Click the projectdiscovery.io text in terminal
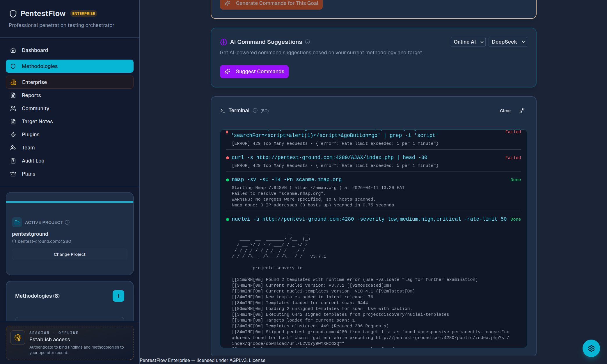The width and height of the screenshot is (607, 364). 277,268
